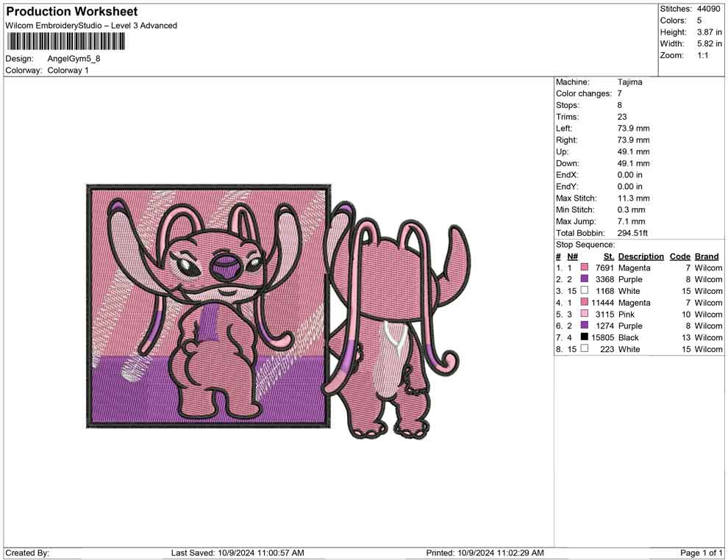Click the white swatch in stop row 3
The width and height of the screenshot is (728, 560).
[585, 290]
